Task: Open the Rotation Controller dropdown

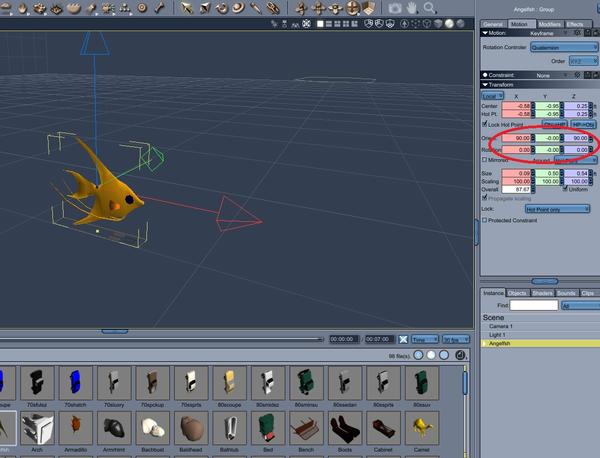Action: click(564, 47)
